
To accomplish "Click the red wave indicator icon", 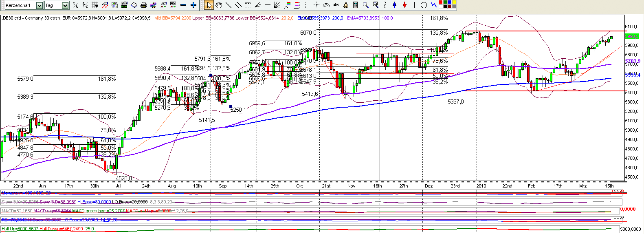I will (x=105, y=5).
